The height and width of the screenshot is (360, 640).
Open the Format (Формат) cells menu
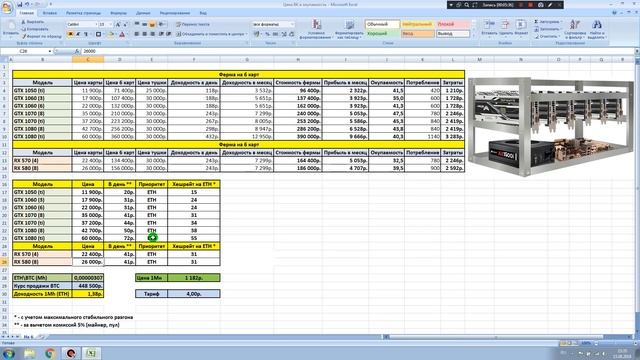click(521, 29)
